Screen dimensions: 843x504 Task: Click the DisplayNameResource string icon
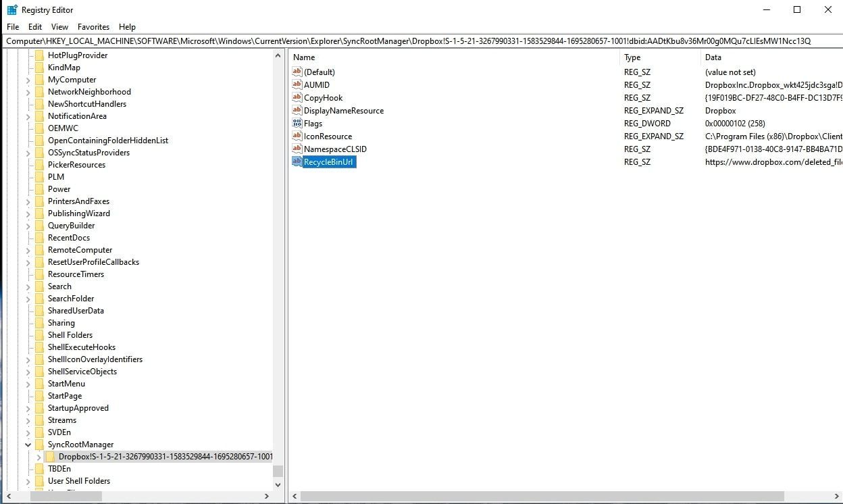[x=297, y=111]
